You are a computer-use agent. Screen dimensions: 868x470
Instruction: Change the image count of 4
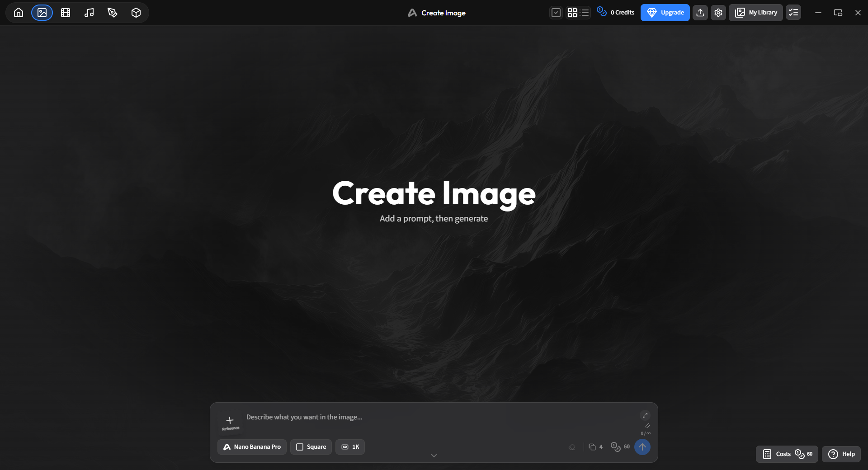pyautogui.click(x=596, y=447)
